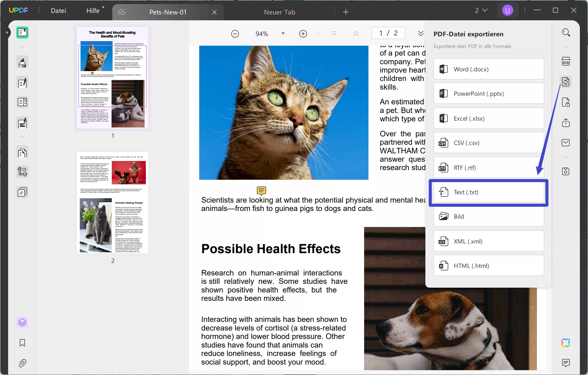Image resolution: width=588 pixels, height=375 pixels.
Task: Expand the zoom percentage dropdown
Action: 283,34
